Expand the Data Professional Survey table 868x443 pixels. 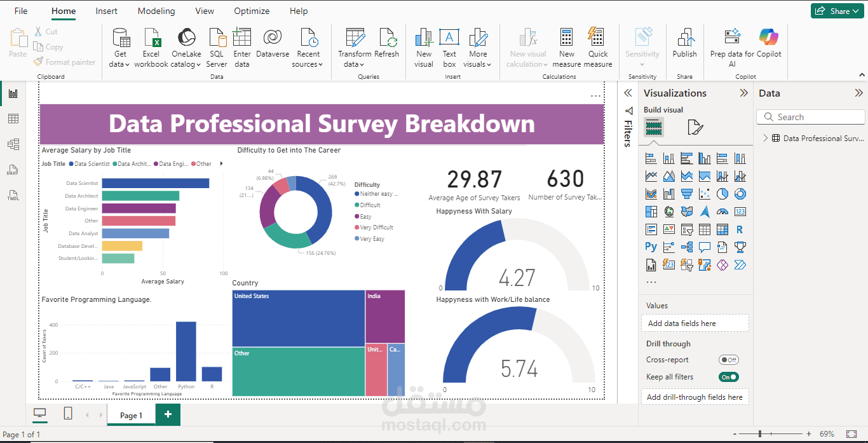765,138
